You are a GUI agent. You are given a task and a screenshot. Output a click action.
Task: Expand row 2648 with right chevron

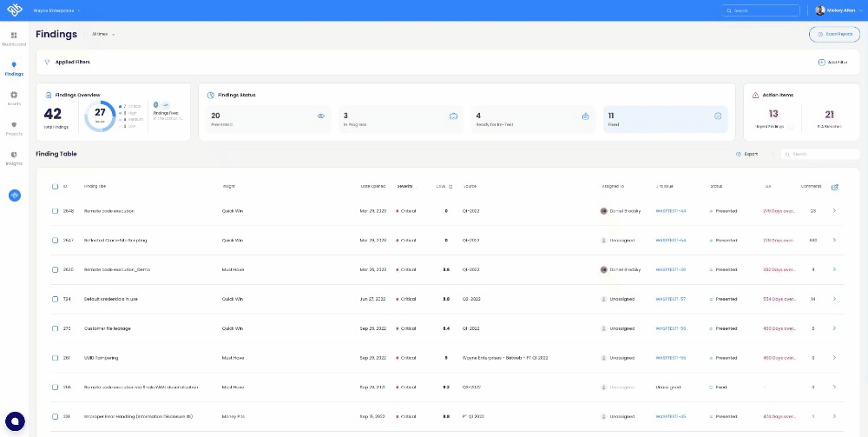coord(835,211)
